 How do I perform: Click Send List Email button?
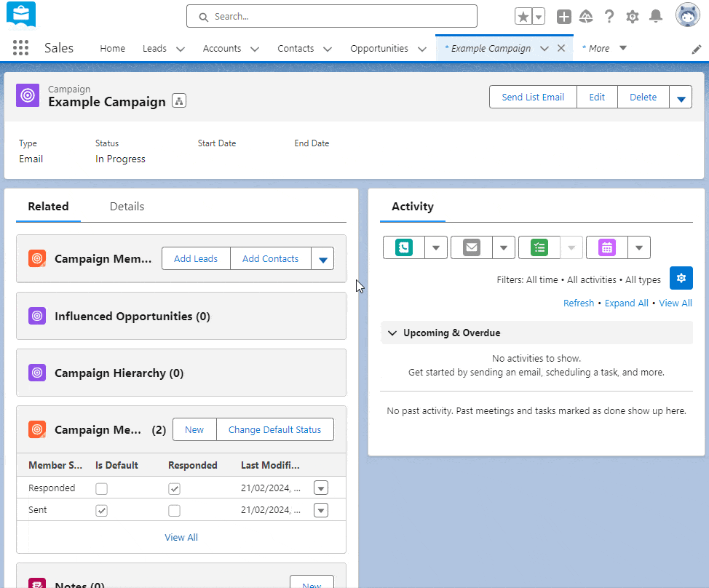[533, 98]
